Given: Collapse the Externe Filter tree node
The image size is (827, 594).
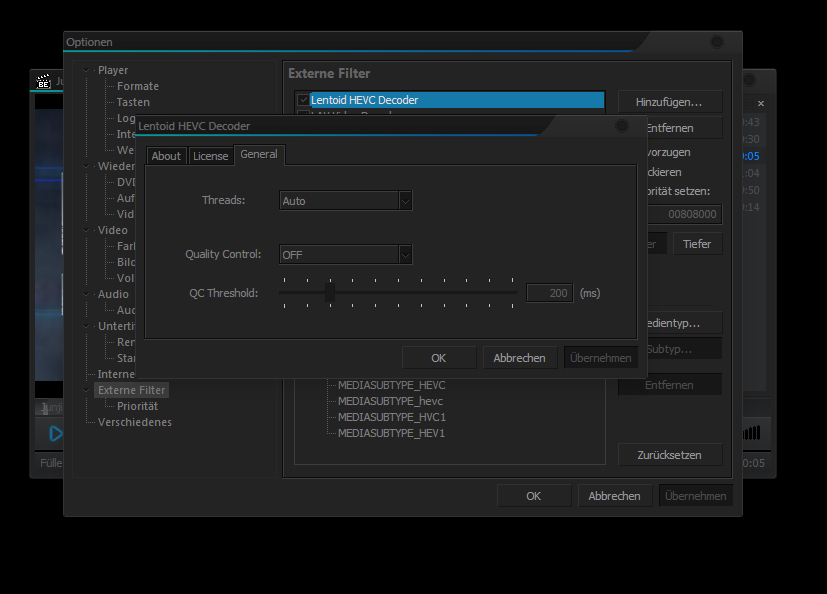Looking at the screenshot, I should tap(86, 390).
